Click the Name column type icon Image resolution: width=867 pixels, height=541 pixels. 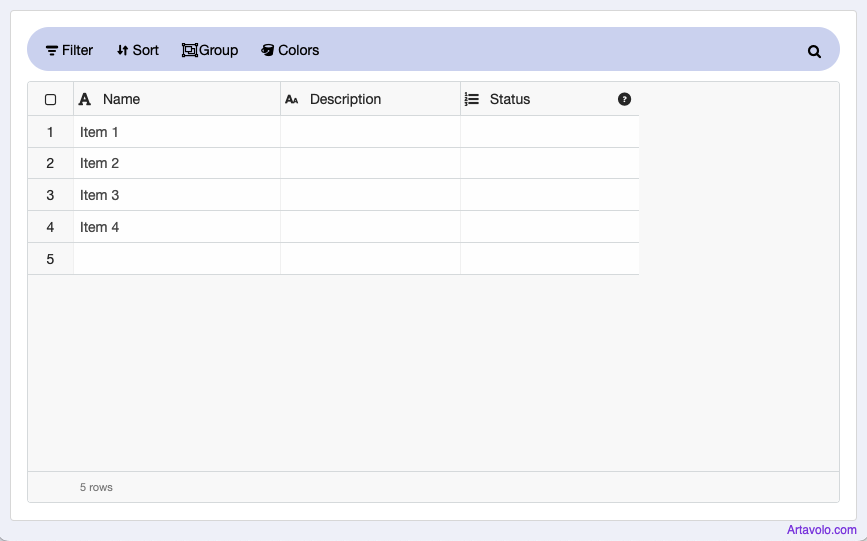click(85, 99)
